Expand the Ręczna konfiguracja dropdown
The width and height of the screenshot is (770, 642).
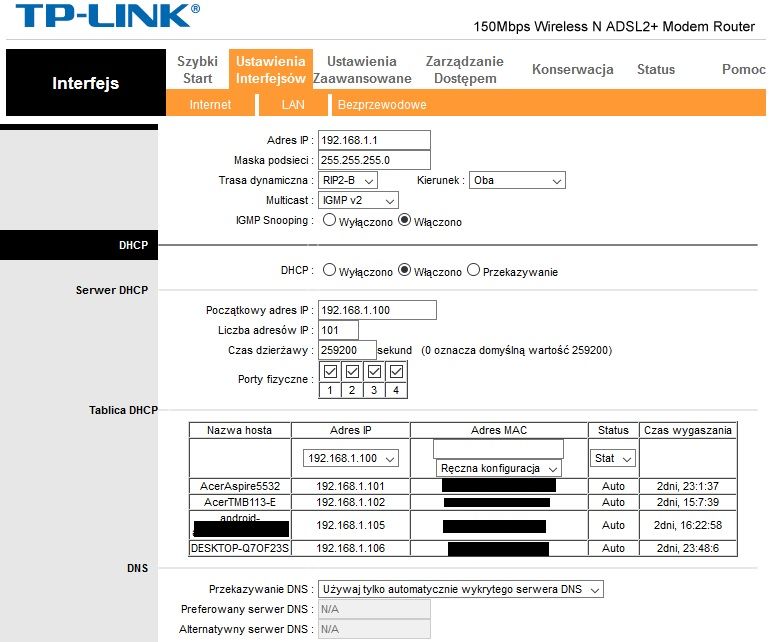coord(498,468)
